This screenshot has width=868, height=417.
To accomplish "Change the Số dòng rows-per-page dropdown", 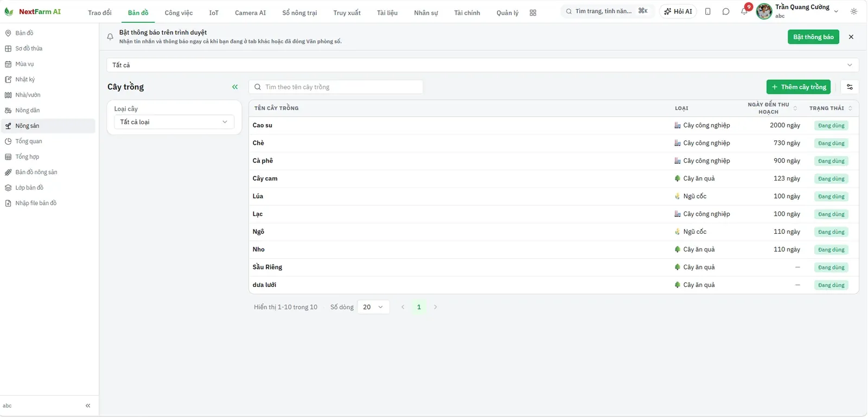I will point(373,307).
